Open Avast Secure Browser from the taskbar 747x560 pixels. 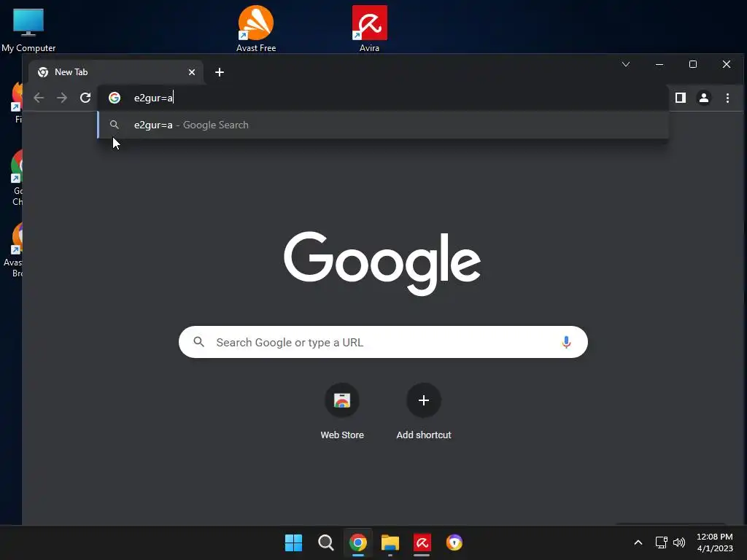coord(454,542)
